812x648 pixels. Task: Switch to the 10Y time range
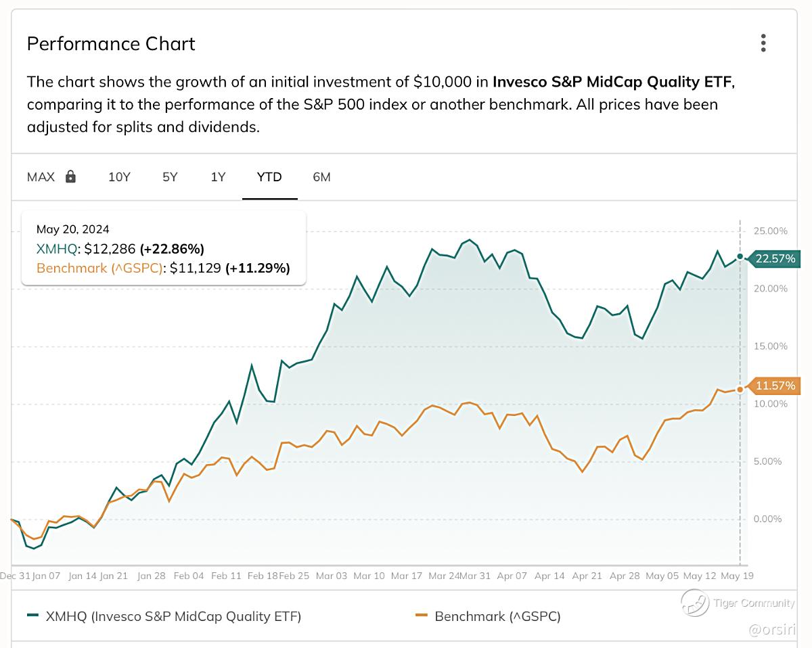[119, 177]
